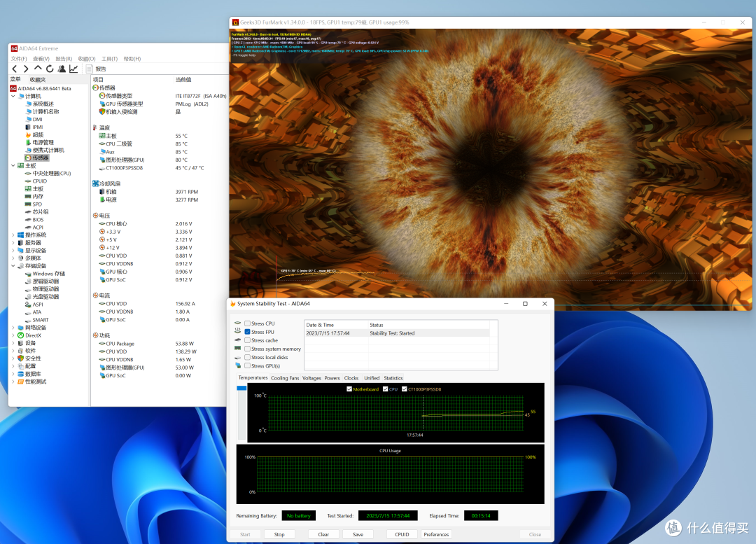This screenshot has height=544, width=756.
Task: Switch to the Clocks tab
Action: 351,378
